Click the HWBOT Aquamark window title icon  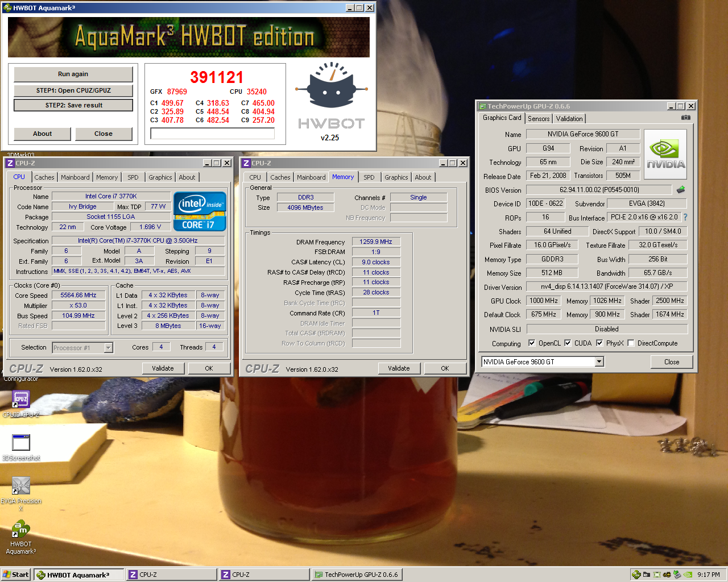pos(7,8)
